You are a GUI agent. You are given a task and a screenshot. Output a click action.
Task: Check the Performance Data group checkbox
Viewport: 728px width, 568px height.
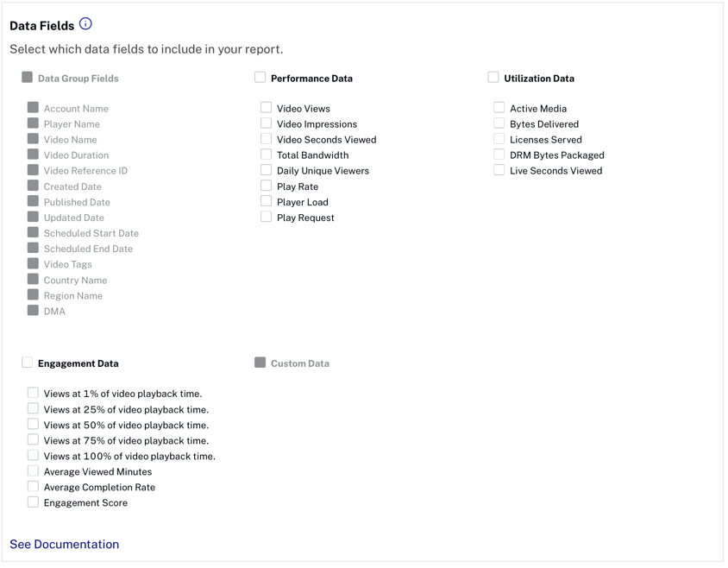[x=260, y=78]
